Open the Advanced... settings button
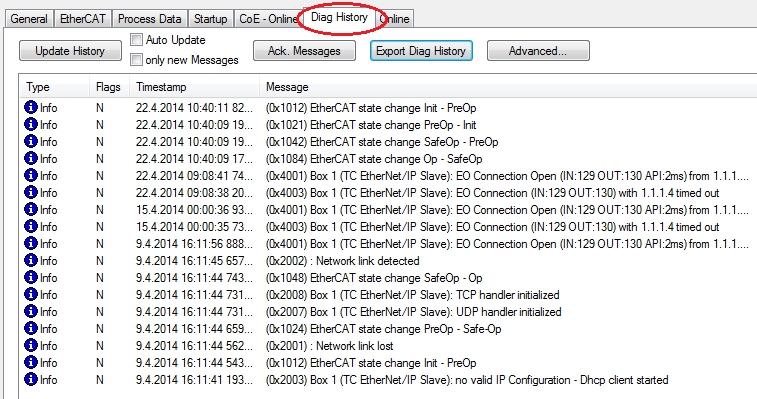This screenshot has height=399, width=757. tap(538, 51)
